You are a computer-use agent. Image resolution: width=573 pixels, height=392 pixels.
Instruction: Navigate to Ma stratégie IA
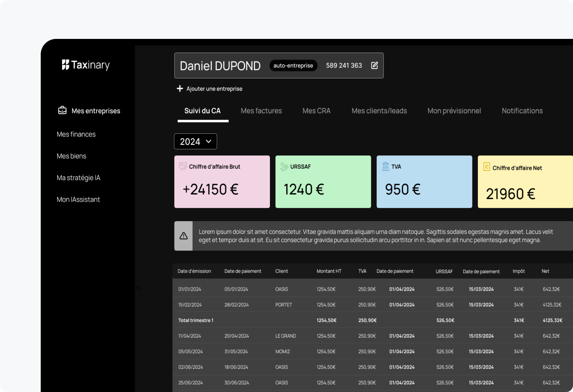click(78, 178)
